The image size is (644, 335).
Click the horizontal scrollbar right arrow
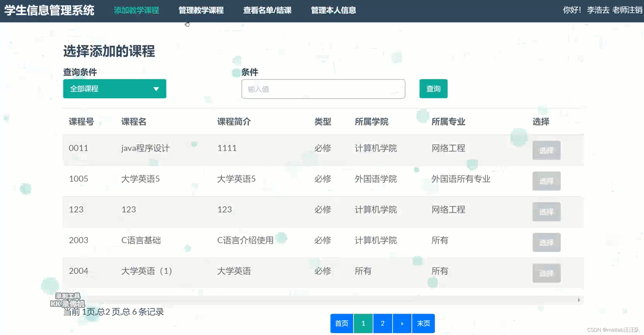click(579, 300)
